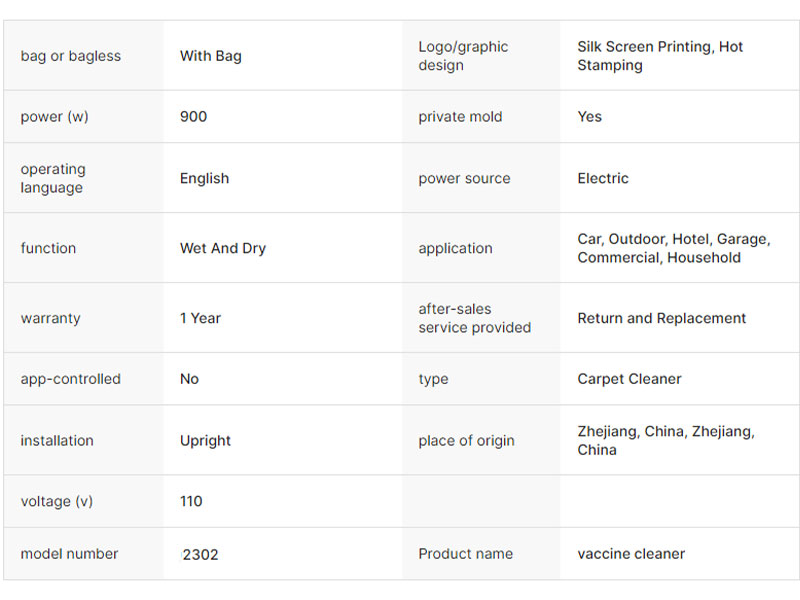800x600 pixels.
Task: Select the 'Wet And Dry' function value
Action: click(223, 248)
